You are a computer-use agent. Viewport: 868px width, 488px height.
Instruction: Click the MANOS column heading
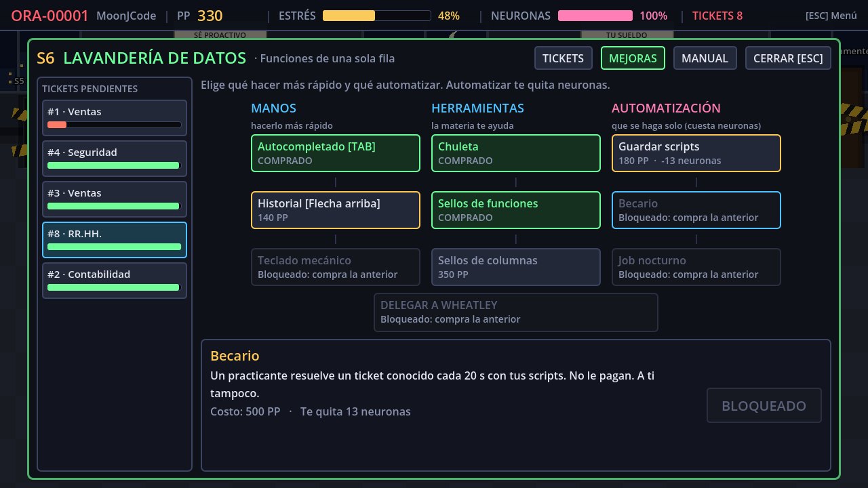pyautogui.click(x=273, y=108)
